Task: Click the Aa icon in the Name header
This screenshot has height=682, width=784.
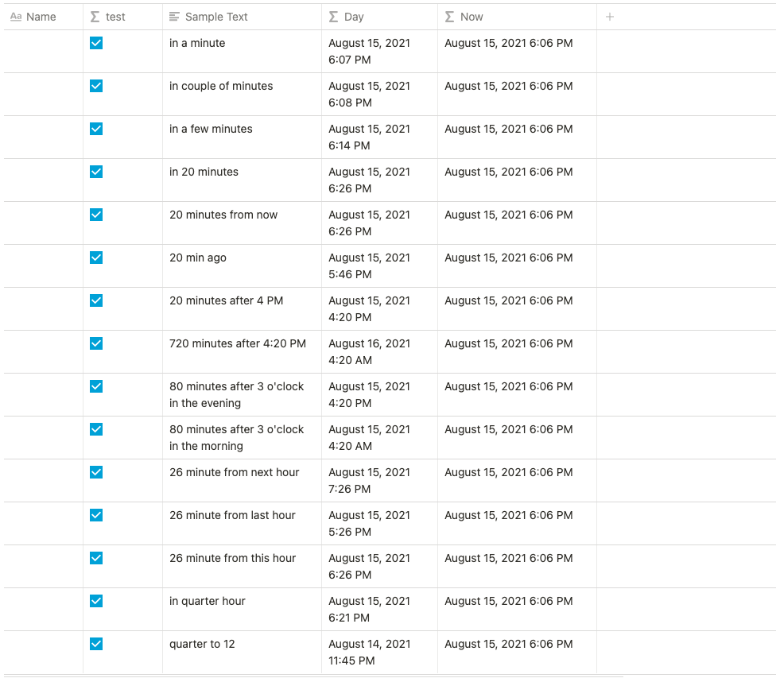Action: (x=16, y=17)
